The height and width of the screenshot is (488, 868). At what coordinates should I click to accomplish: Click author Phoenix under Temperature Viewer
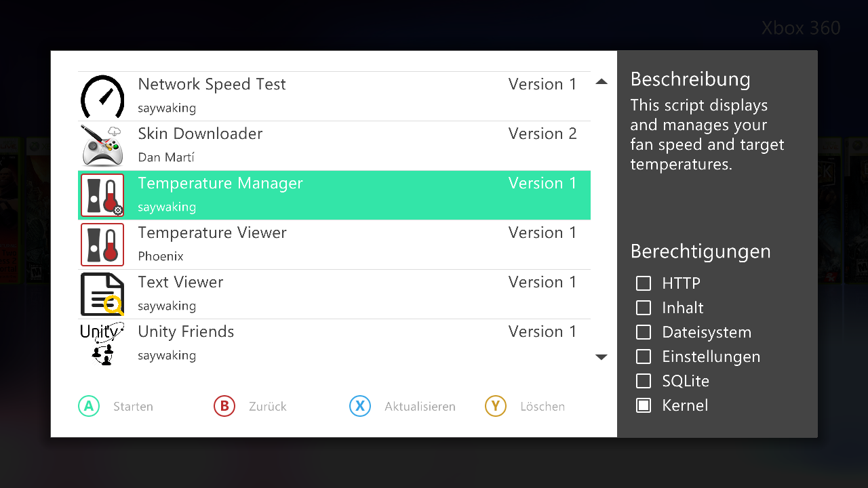click(x=161, y=256)
